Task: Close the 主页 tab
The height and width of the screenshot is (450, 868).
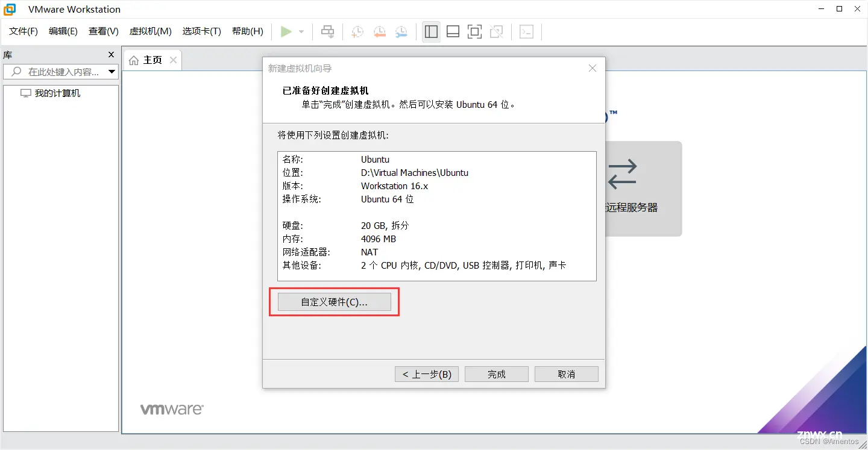Action: point(173,60)
